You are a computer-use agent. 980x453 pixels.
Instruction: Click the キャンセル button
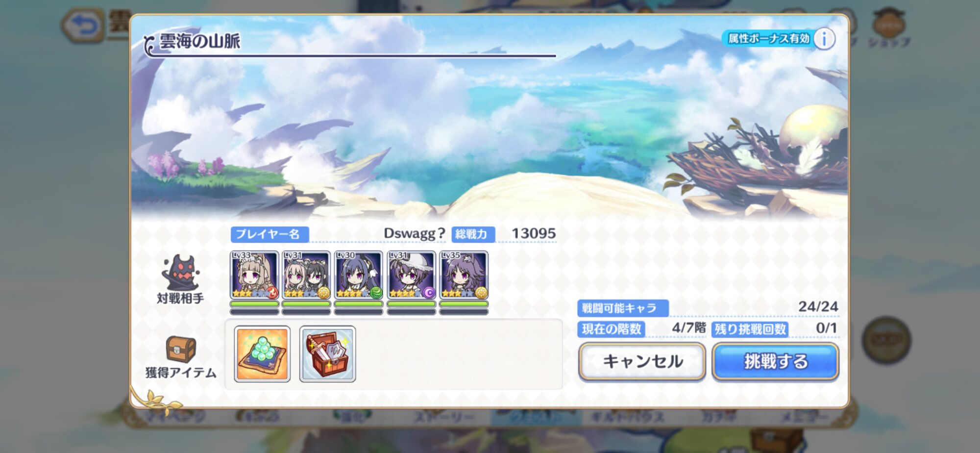642,362
